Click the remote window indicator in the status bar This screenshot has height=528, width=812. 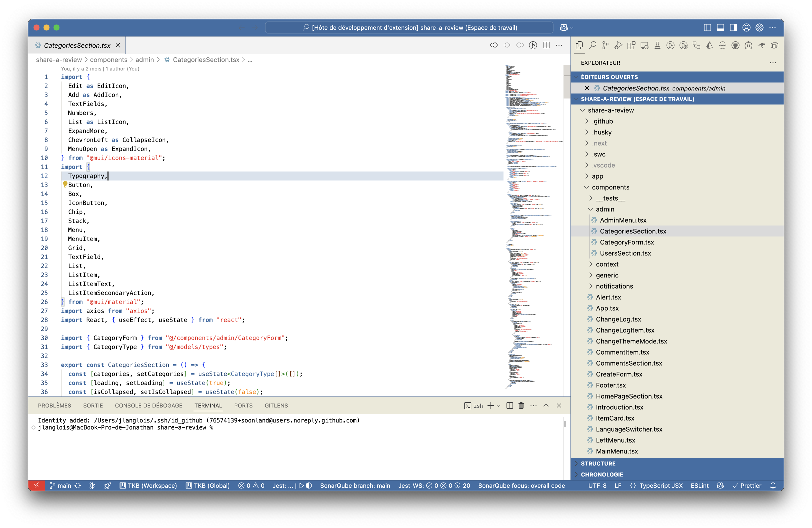point(36,485)
